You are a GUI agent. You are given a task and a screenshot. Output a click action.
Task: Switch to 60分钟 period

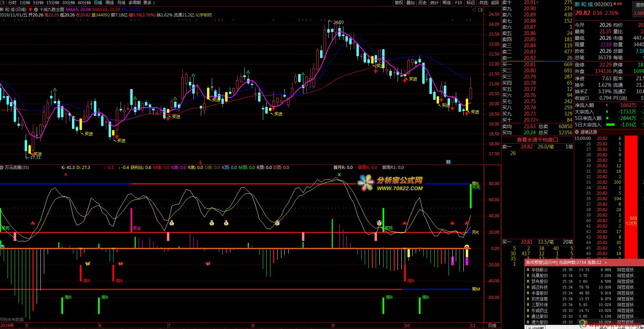coord(84,2)
